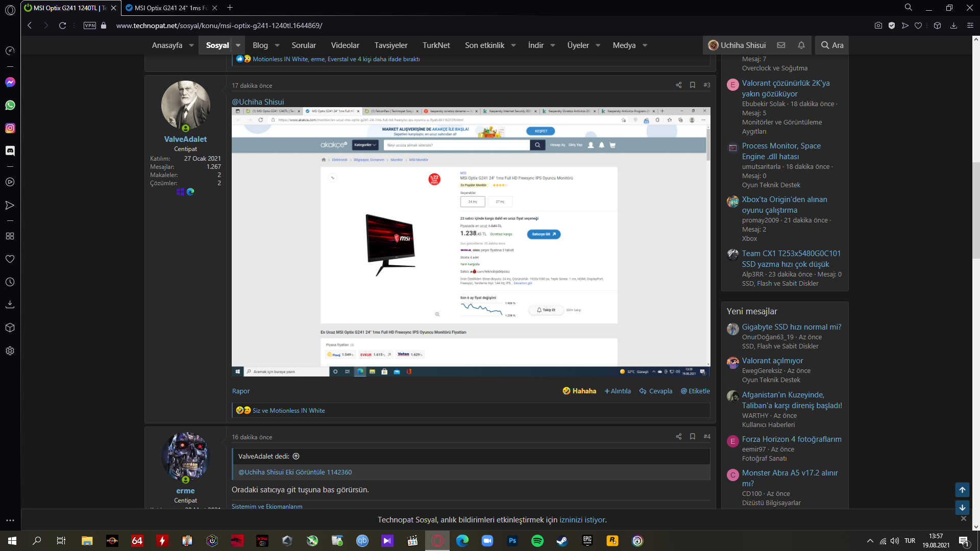Open WhatsApp sidebar panel

pyautogui.click(x=10, y=105)
